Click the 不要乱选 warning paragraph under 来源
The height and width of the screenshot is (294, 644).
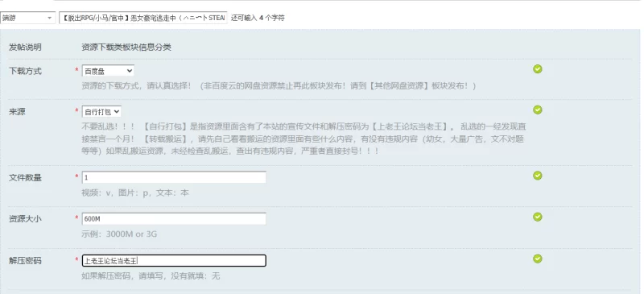pos(303,139)
